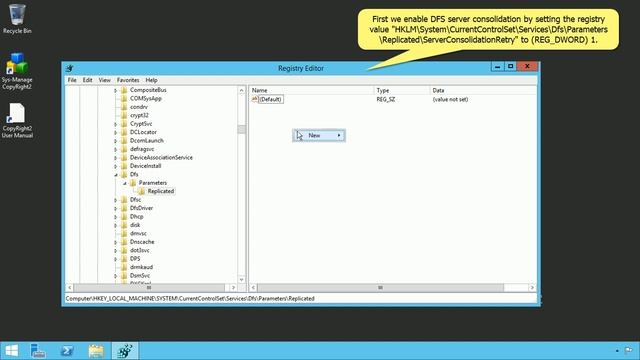This screenshot has height=360, width=640.
Task: Click the registry path status bar
Action: point(301,298)
